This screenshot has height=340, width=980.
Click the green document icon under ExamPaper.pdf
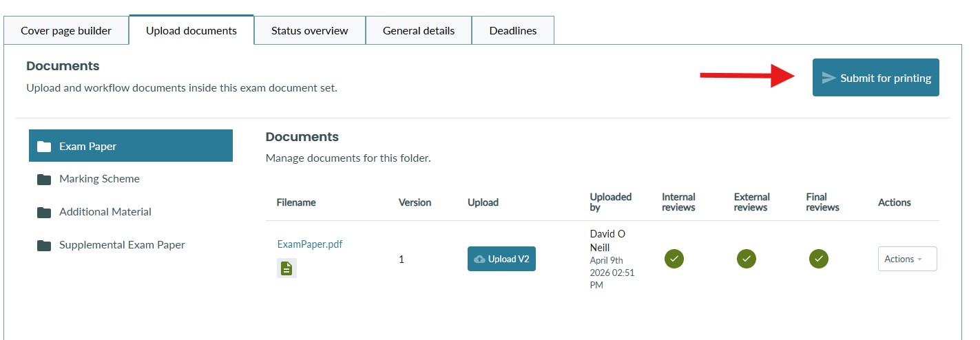[x=286, y=268]
